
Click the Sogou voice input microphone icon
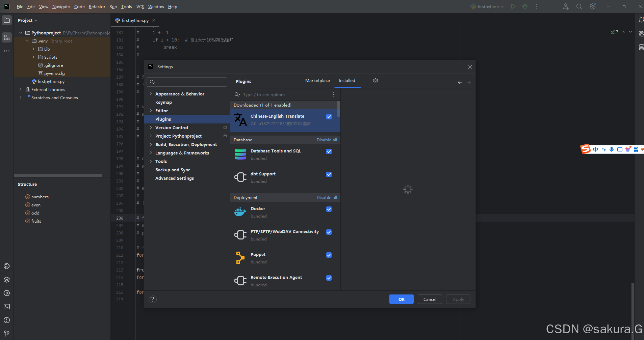click(x=612, y=149)
